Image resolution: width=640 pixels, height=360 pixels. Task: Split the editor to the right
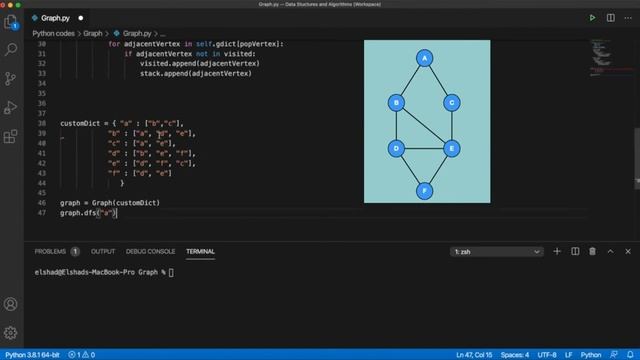[x=611, y=18]
